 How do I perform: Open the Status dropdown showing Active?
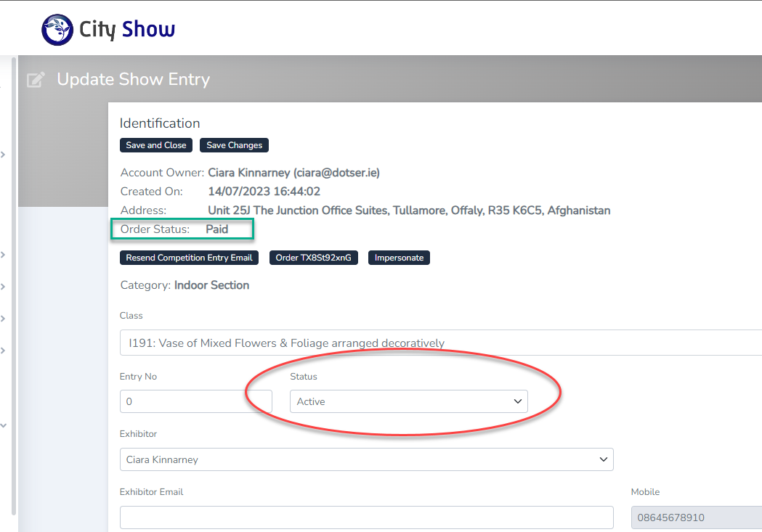(x=408, y=401)
